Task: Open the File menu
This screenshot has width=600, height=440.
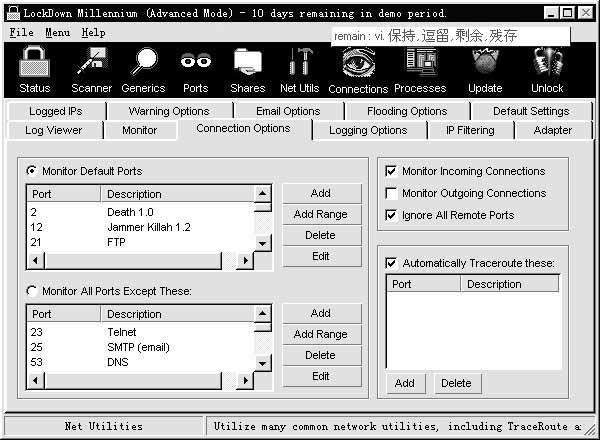Action: click(x=21, y=33)
